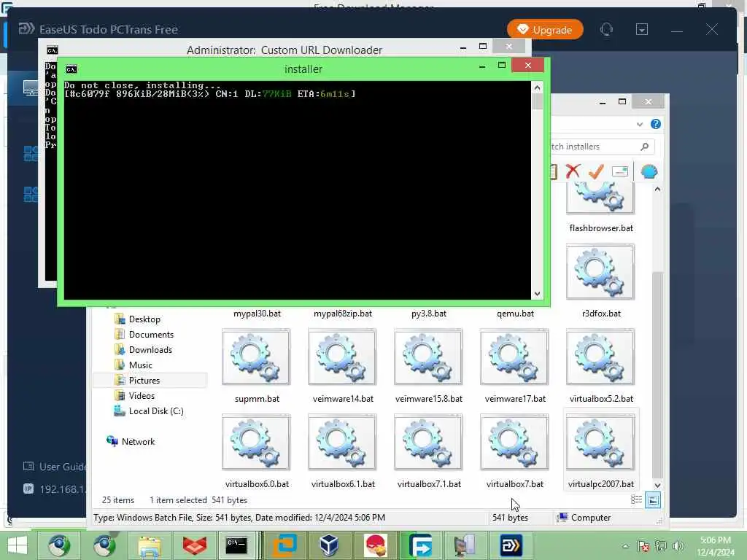Open the EaseUS title bar dropdown menu icon

pos(642,29)
